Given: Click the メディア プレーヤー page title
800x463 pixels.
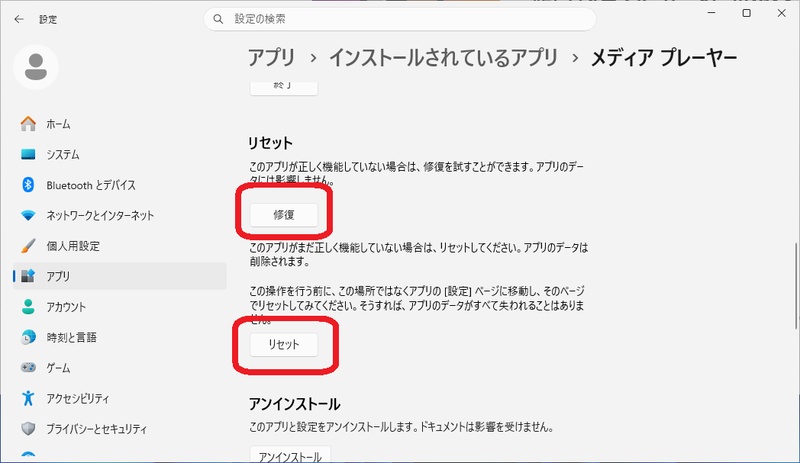Looking at the screenshot, I should point(664,57).
